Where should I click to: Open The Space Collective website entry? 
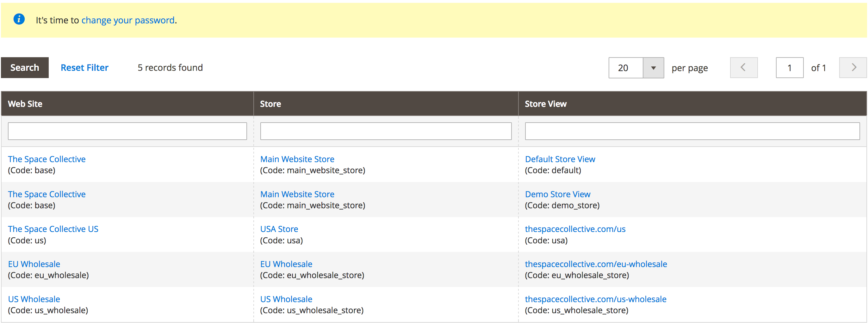pos(47,159)
